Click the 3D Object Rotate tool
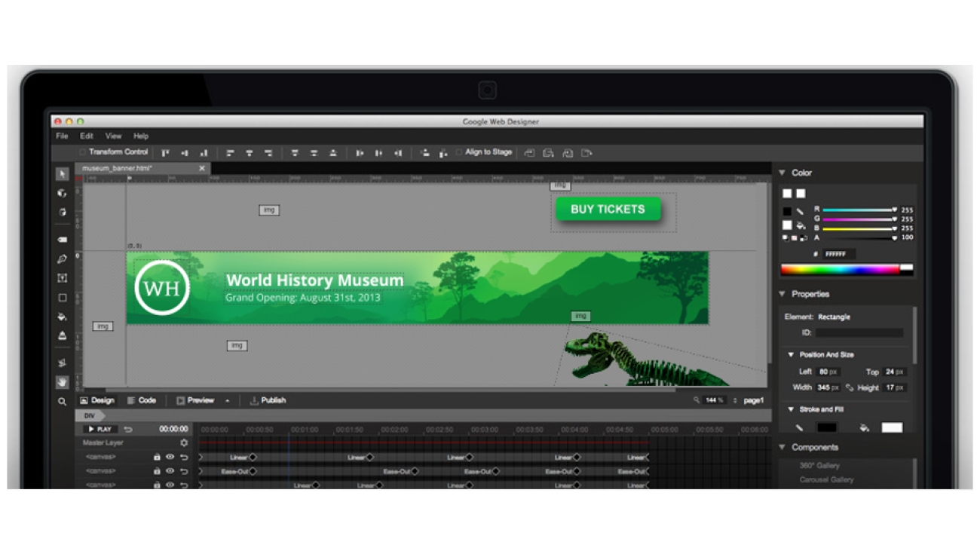Image resolution: width=980 pixels, height=554 pixels. pyautogui.click(x=62, y=194)
